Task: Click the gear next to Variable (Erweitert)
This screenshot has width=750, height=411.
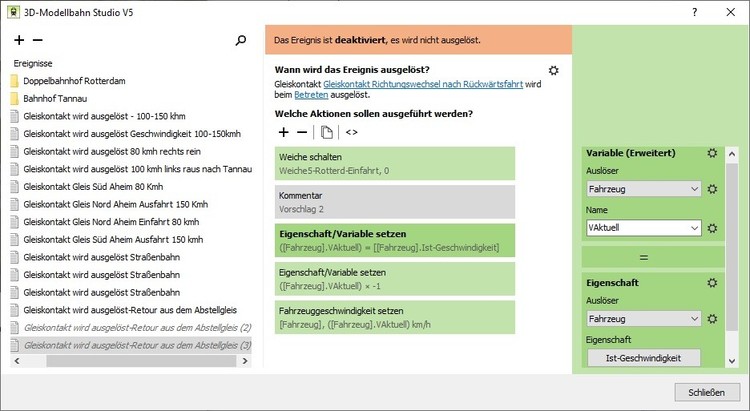Action: pyautogui.click(x=712, y=153)
